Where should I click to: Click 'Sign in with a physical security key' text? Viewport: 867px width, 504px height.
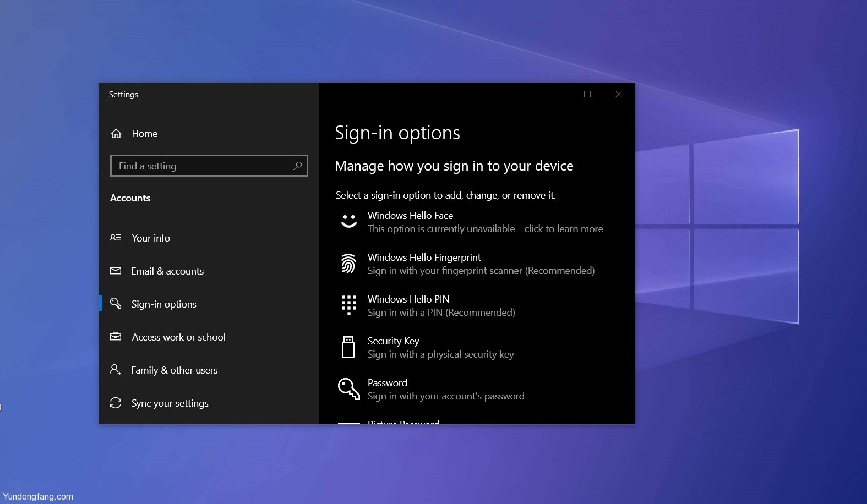[441, 354]
